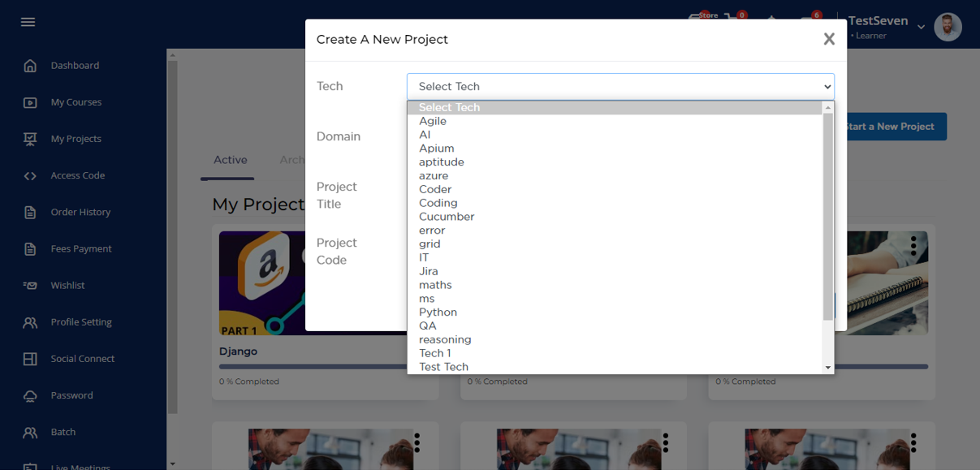980x470 pixels.
Task: Expand the TestSeven account chevron
Action: pyautogui.click(x=921, y=27)
